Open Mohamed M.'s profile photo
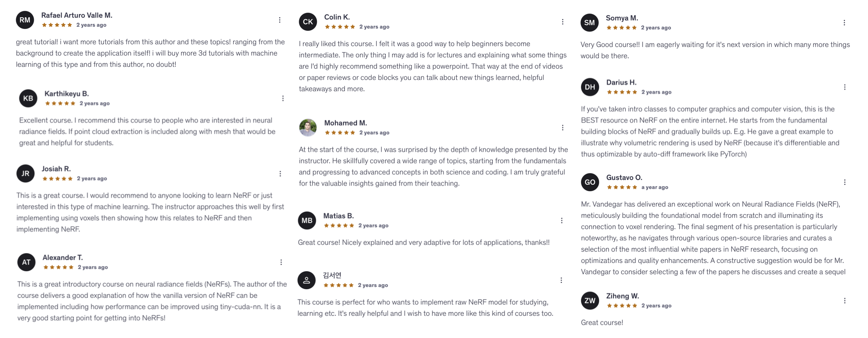 [x=308, y=127]
